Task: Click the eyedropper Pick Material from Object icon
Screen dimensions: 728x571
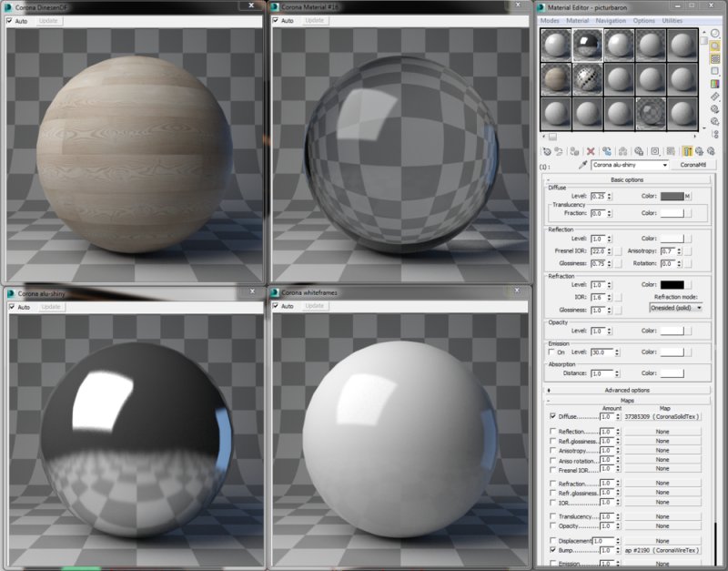Action: pos(582,164)
